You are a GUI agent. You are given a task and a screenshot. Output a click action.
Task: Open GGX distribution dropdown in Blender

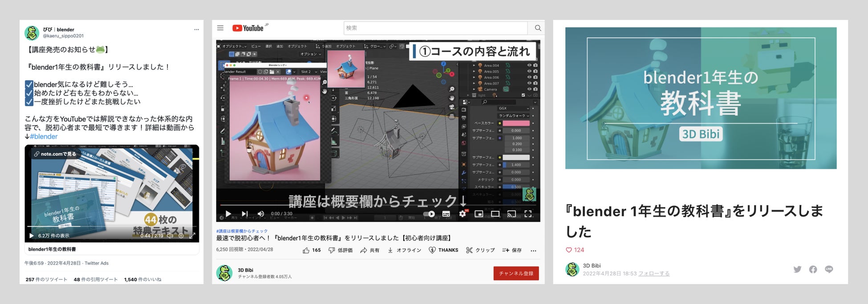coord(514,108)
